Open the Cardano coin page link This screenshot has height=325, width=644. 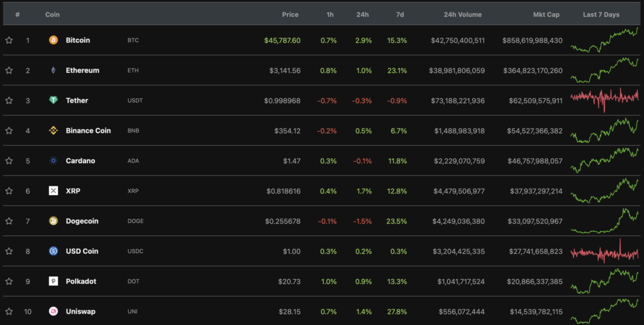pyautogui.click(x=80, y=161)
